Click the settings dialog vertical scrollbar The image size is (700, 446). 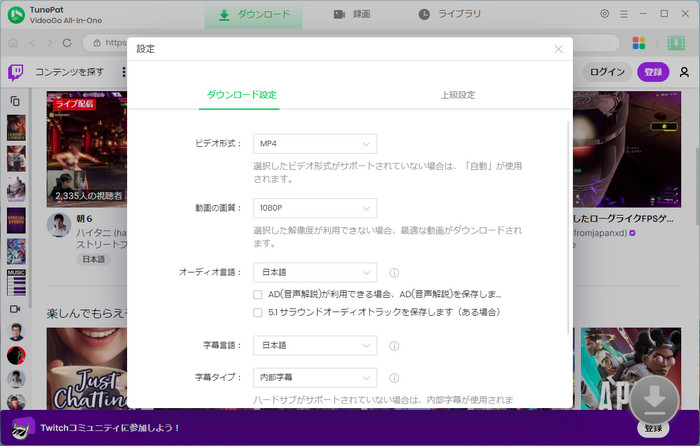(x=568, y=228)
